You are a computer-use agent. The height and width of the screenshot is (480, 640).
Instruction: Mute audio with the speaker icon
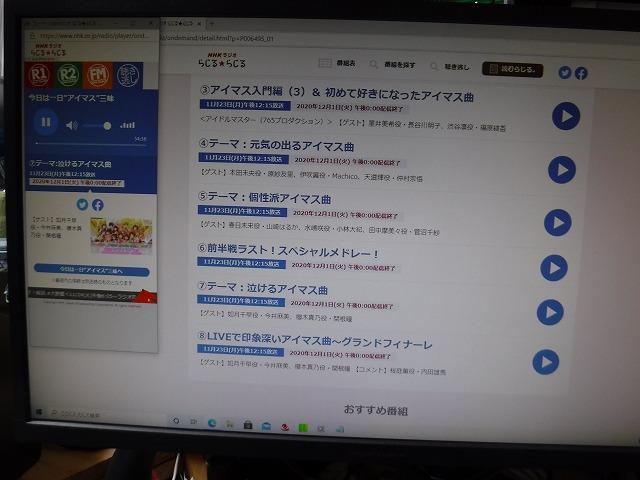coord(71,125)
